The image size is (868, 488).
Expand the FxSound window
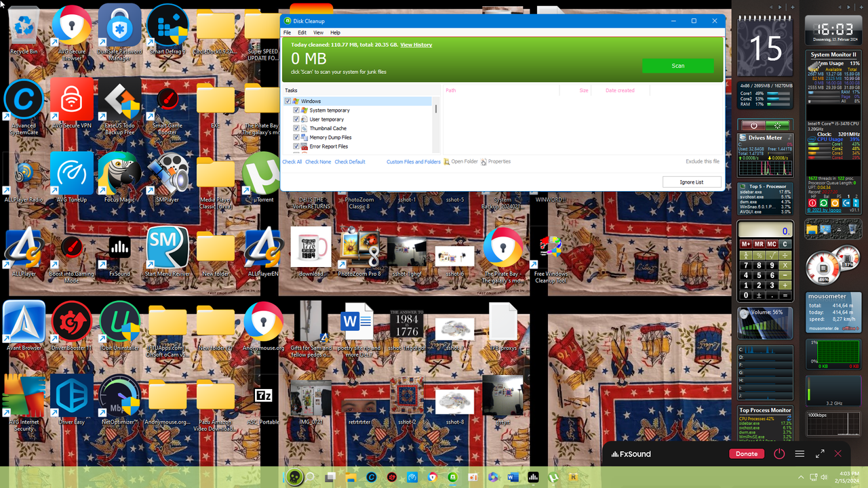[x=820, y=454]
